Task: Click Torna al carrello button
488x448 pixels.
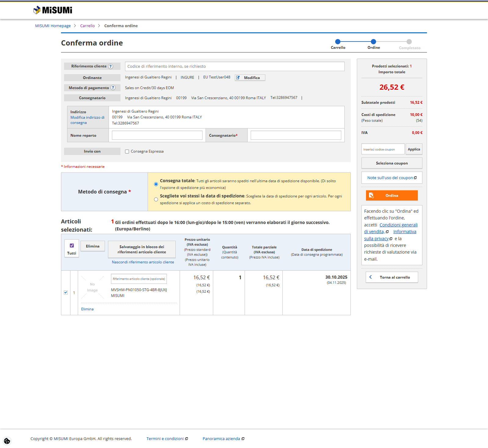Action: 392,277
